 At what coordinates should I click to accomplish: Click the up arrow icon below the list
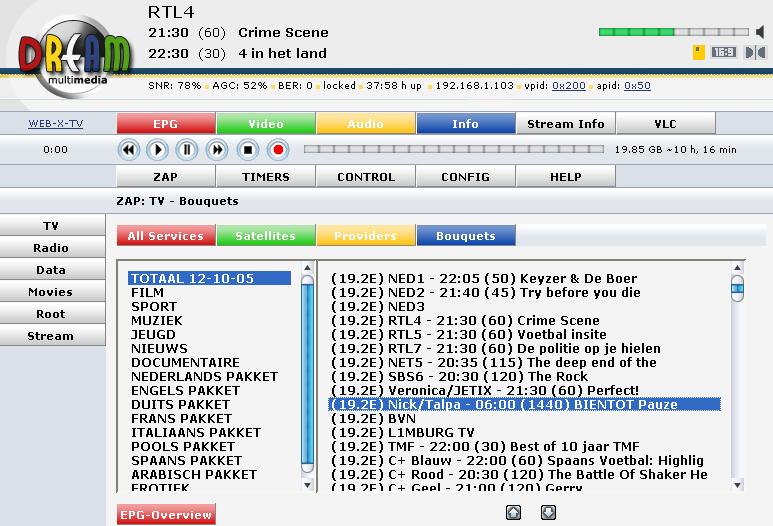(x=514, y=513)
